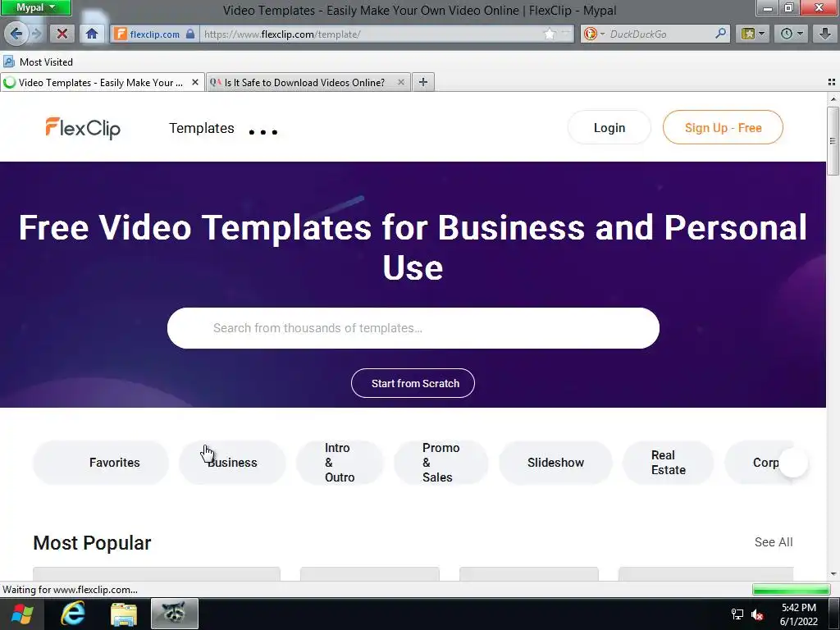Click the muted volume tray icon
This screenshot has width=840, height=630.
(x=757, y=614)
